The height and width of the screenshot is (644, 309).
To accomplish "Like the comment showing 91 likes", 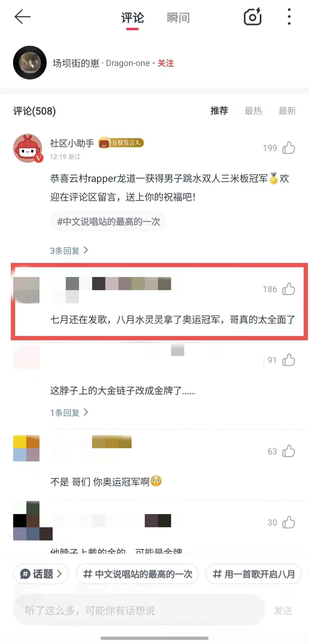I will tap(288, 360).
